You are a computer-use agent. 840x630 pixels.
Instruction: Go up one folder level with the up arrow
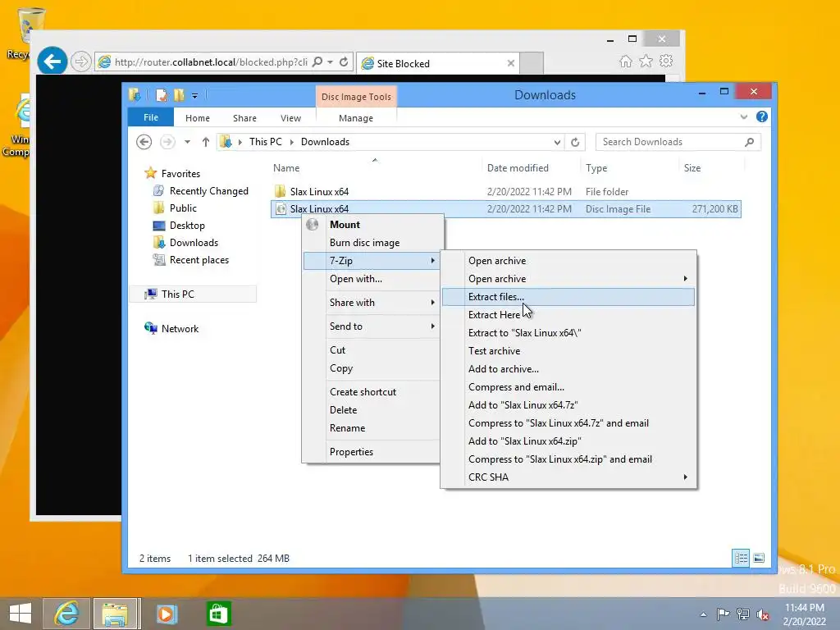205,142
